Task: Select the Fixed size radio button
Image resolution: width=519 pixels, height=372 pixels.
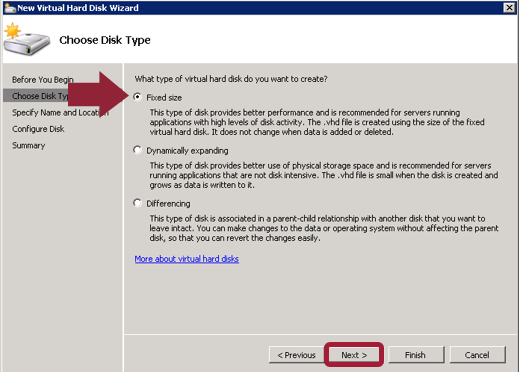Action: pyautogui.click(x=137, y=97)
